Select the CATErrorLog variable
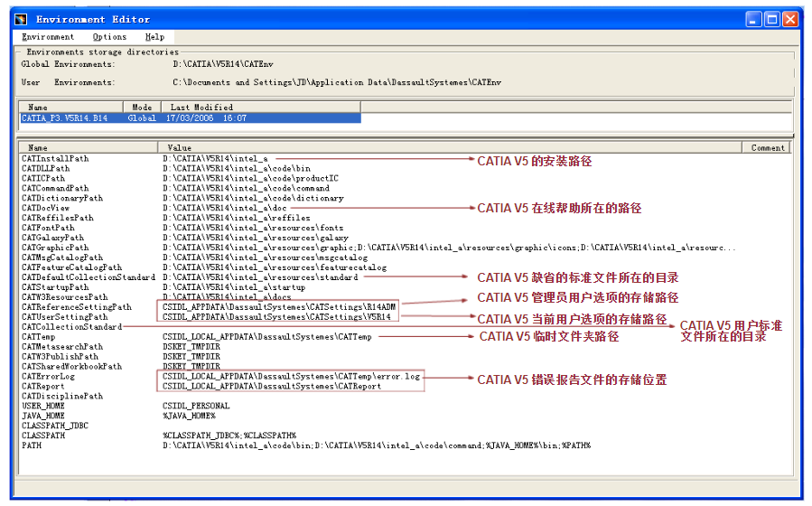 [x=48, y=376]
